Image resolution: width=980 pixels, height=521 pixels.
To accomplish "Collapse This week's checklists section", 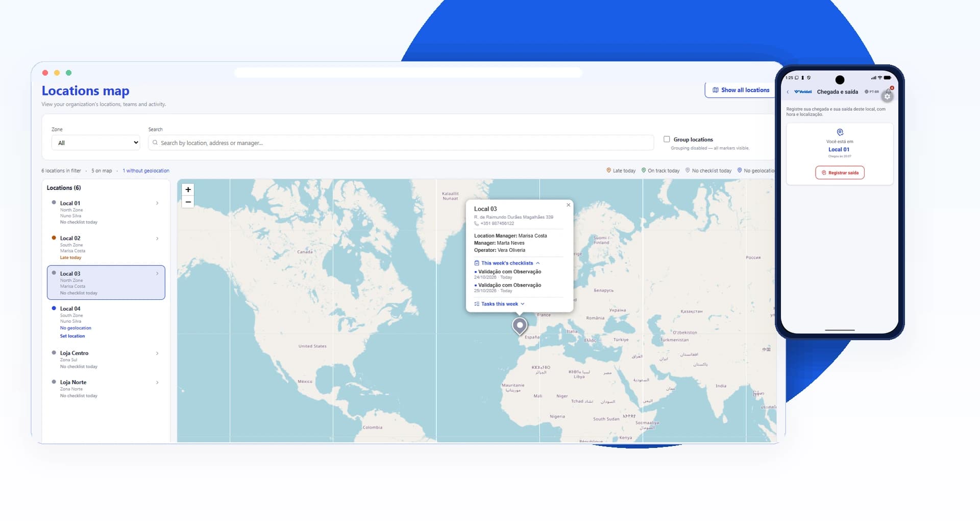I will pos(507,263).
